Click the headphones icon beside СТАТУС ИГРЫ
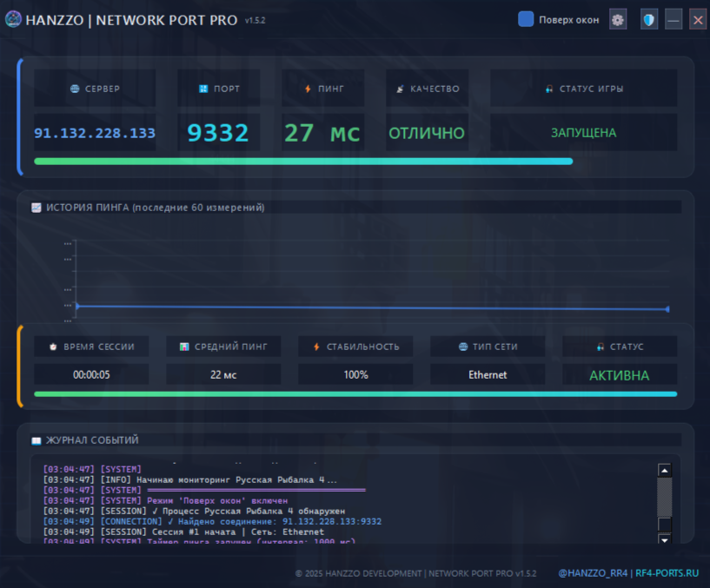This screenshot has width=710, height=588. pos(549,89)
